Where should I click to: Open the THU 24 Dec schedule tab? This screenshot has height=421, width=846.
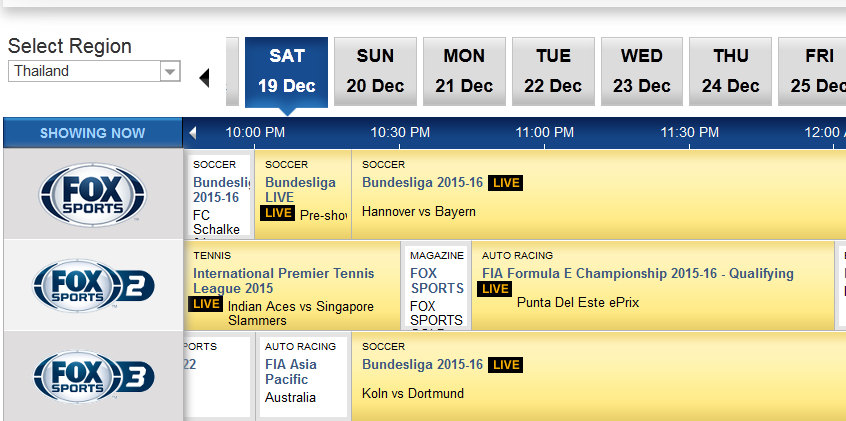(x=731, y=71)
